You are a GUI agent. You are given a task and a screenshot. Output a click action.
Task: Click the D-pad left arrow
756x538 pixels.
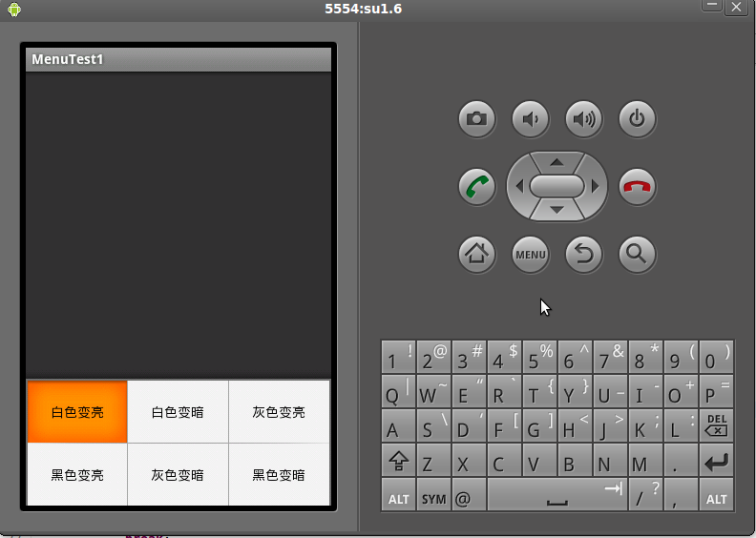click(x=519, y=186)
